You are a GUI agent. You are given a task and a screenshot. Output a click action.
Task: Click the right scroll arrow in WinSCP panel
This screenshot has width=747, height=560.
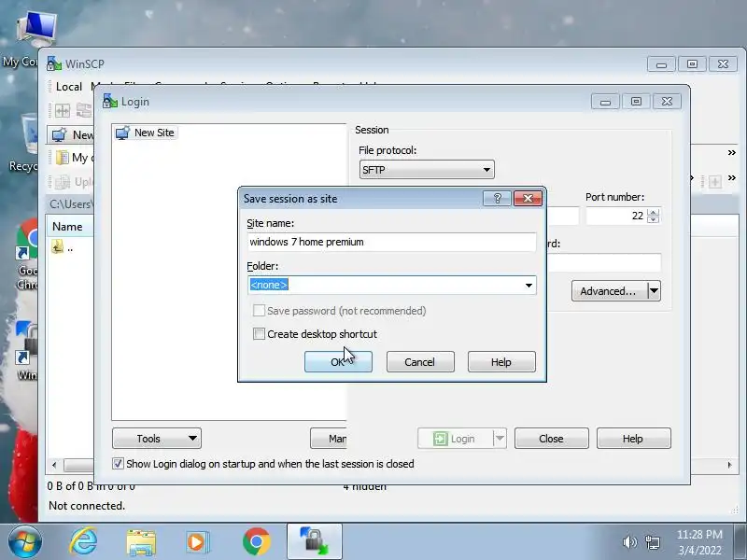tap(729, 465)
